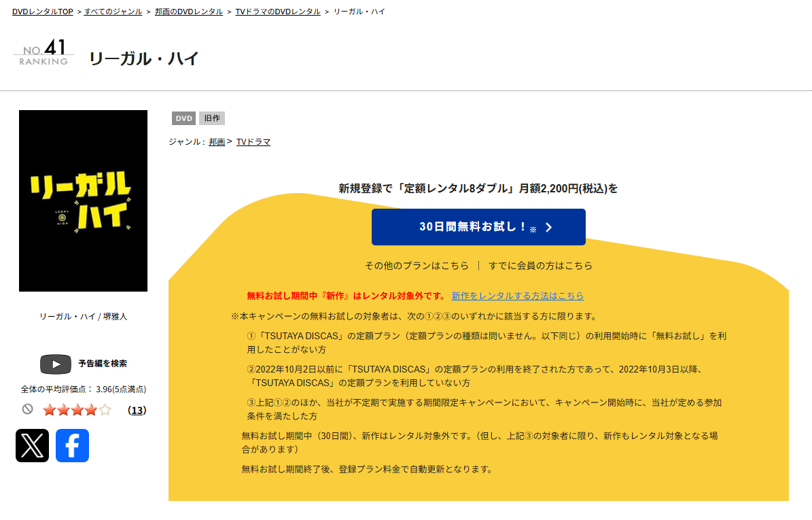The image size is (812, 520).
Task: Share the page on Facebook
Action: point(72,445)
